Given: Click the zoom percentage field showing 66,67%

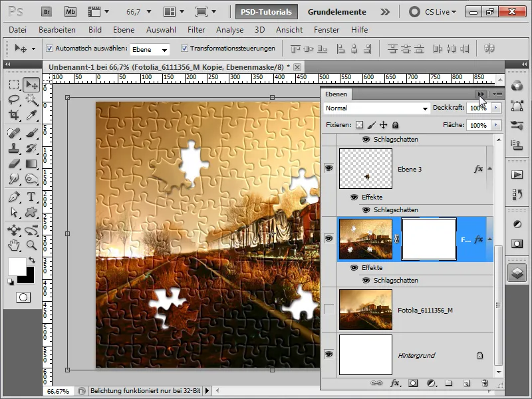Looking at the screenshot, I should click(x=58, y=391).
